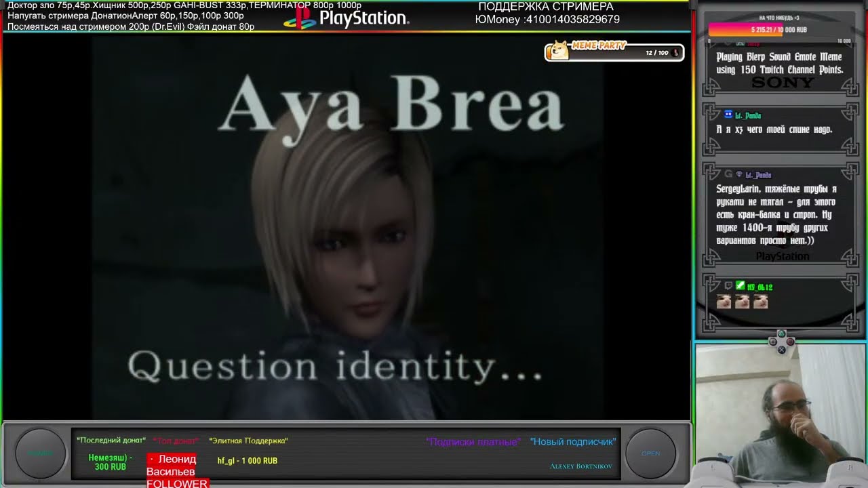Click "hf_gl - 1 000 RUB" entry
The image size is (868, 488).
pyautogui.click(x=247, y=461)
